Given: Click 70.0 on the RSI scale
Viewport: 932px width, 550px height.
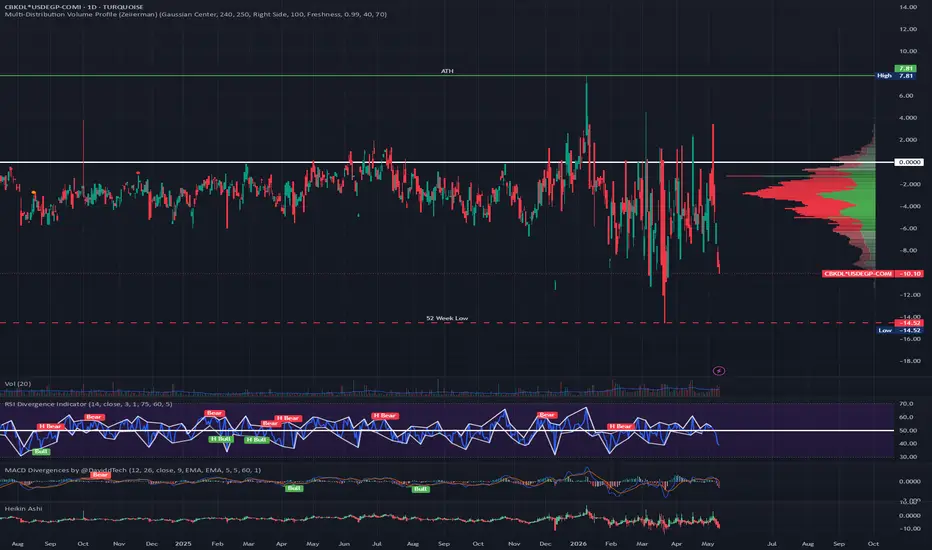Looking at the screenshot, I should pyautogui.click(x=906, y=404).
